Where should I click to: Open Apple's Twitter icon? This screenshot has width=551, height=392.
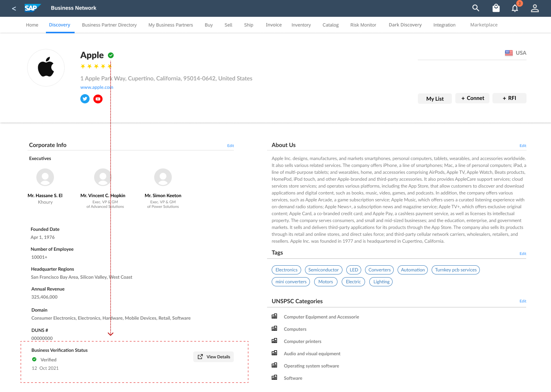[85, 99]
